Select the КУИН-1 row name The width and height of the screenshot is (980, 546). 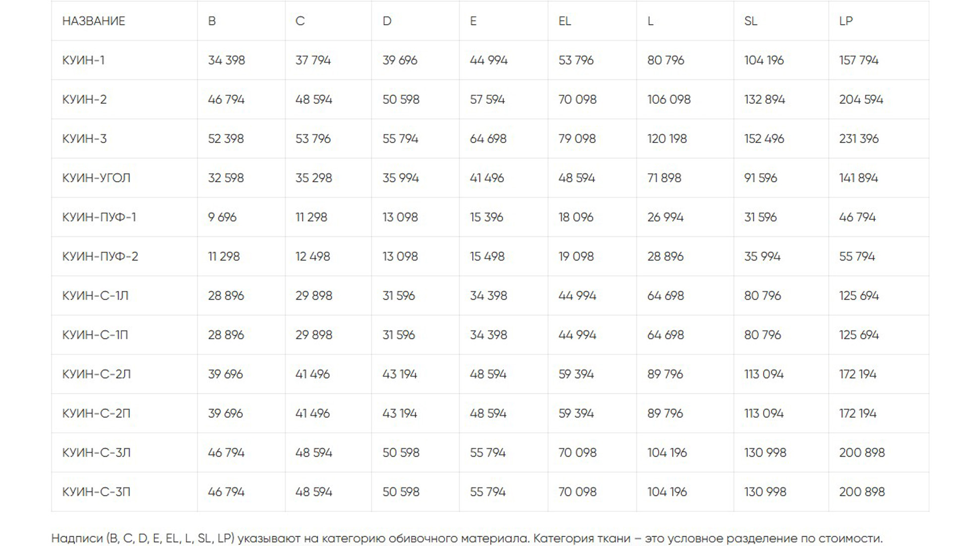point(83,61)
